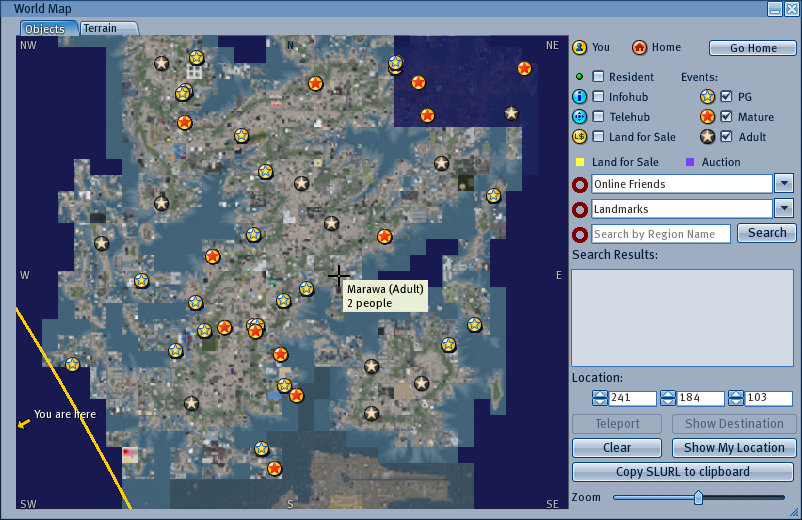Open the Online Friends dropdown arrow
This screenshot has width=802, height=520.
pyautogui.click(x=784, y=183)
